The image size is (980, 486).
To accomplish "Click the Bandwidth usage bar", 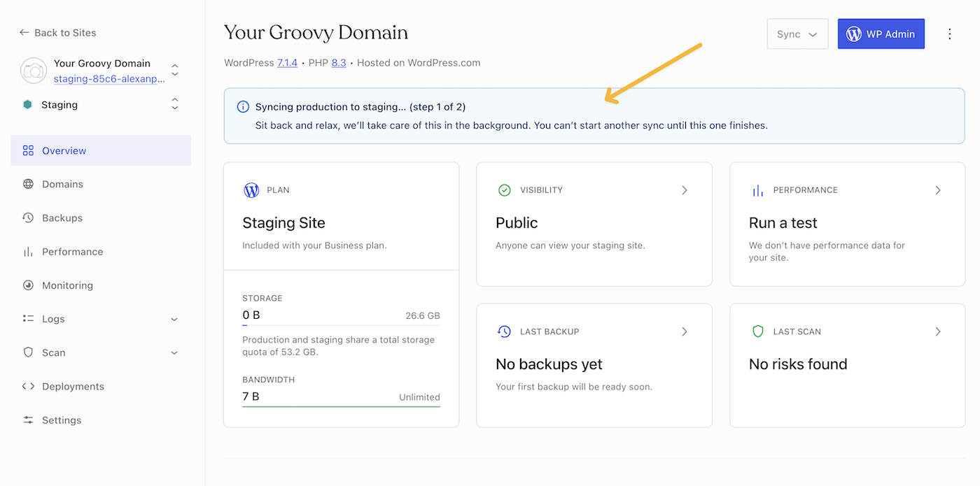I will 341,406.
